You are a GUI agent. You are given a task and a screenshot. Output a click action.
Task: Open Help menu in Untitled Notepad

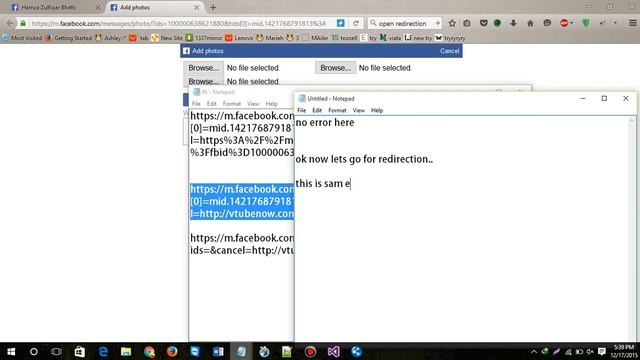coord(377,110)
